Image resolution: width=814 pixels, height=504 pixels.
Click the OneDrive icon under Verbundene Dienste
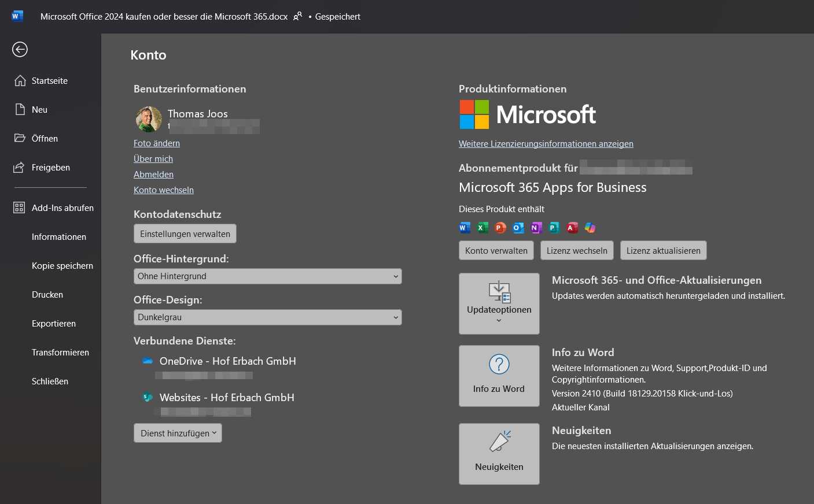tap(148, 361)
